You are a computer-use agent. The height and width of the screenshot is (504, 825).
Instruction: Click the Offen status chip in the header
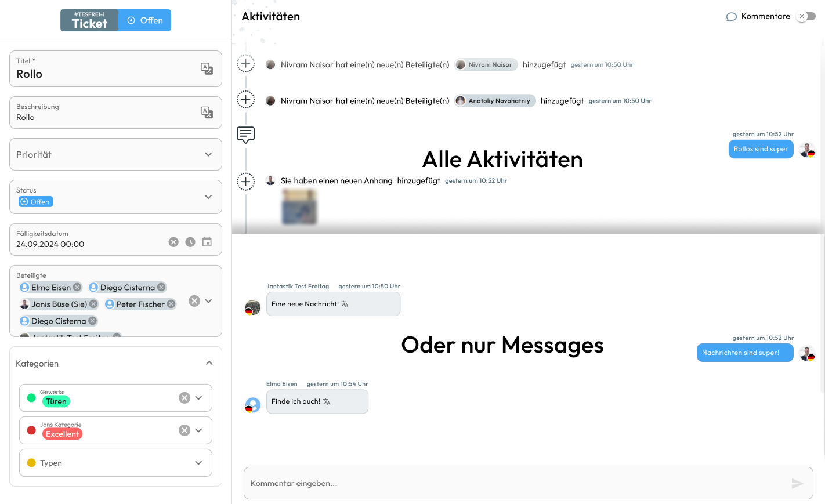click(145, 20)
